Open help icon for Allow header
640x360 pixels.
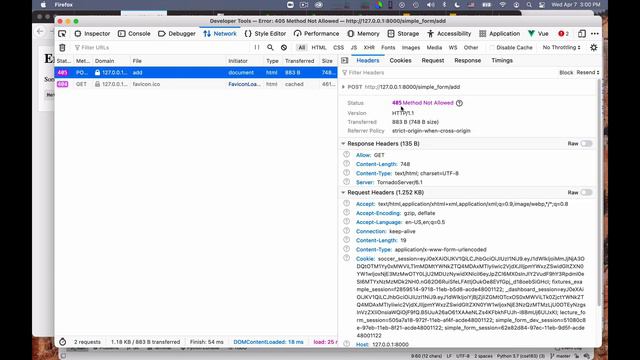pos(347,155)
